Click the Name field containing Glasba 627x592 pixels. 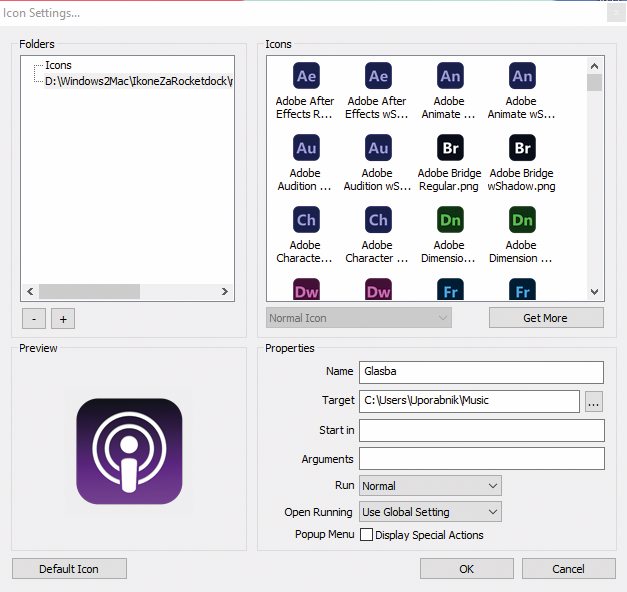tap(481, 372)
